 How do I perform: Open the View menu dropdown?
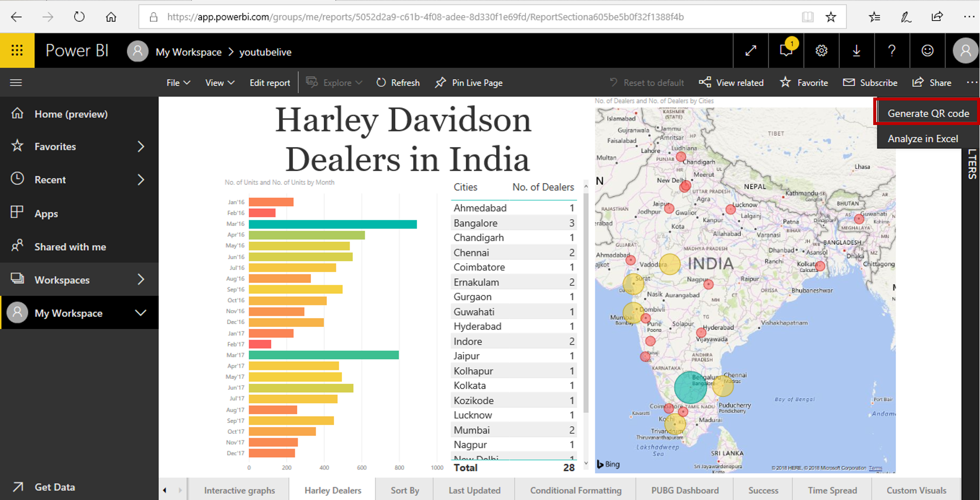tap(220, 83)
